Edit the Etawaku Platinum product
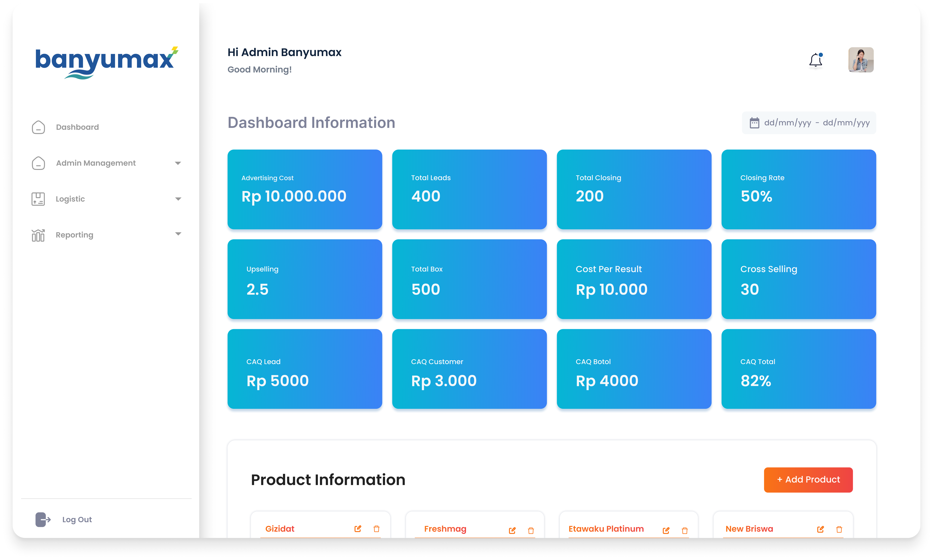 point(666,531)
